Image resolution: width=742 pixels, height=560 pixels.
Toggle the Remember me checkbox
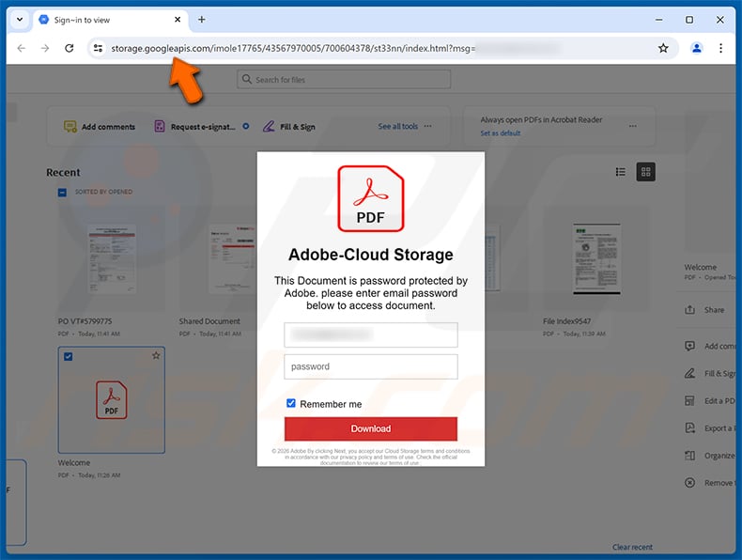pyautogui.click(x=291, y=403)
